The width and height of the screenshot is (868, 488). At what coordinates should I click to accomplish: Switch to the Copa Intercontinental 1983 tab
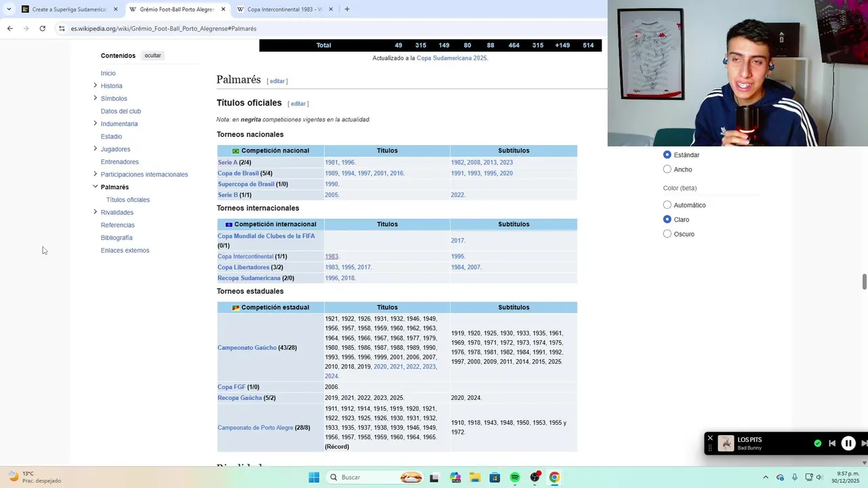pyautogui.click(x=285, y=9)
